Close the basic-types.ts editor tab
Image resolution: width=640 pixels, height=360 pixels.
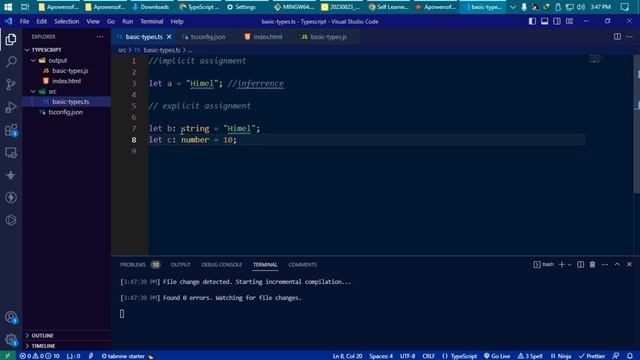(x=169, y=37)
